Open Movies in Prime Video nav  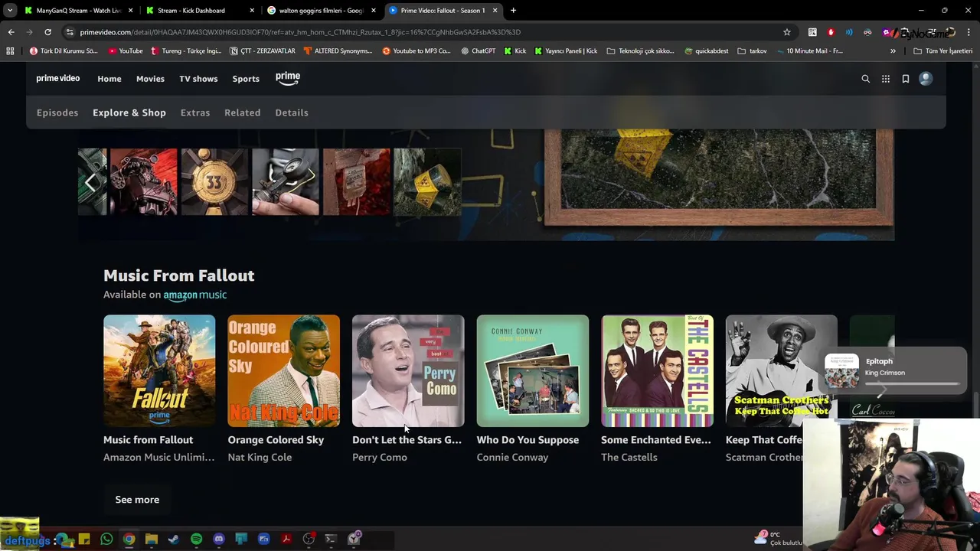pyautogui.click(x=150, y=79)
